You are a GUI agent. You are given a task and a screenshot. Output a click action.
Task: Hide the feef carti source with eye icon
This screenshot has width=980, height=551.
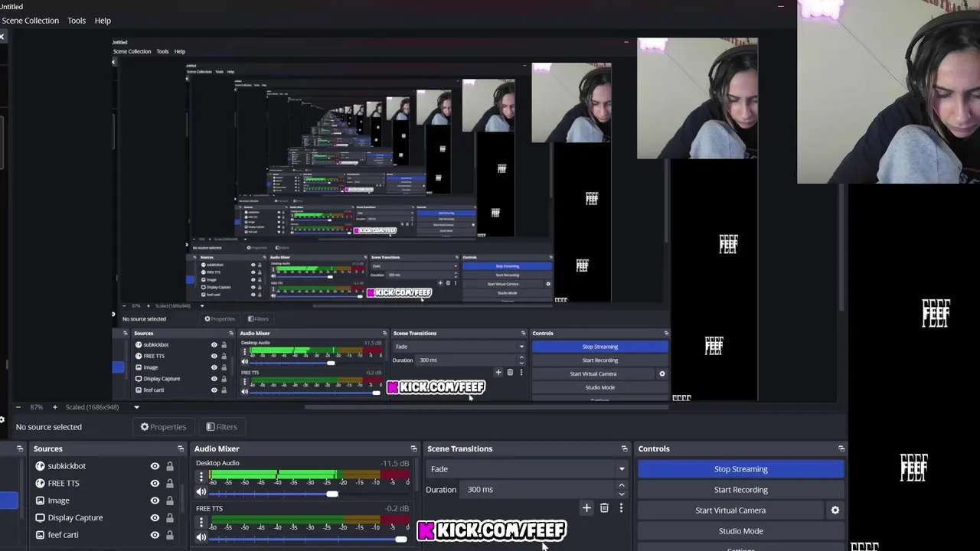pos(155,535)
